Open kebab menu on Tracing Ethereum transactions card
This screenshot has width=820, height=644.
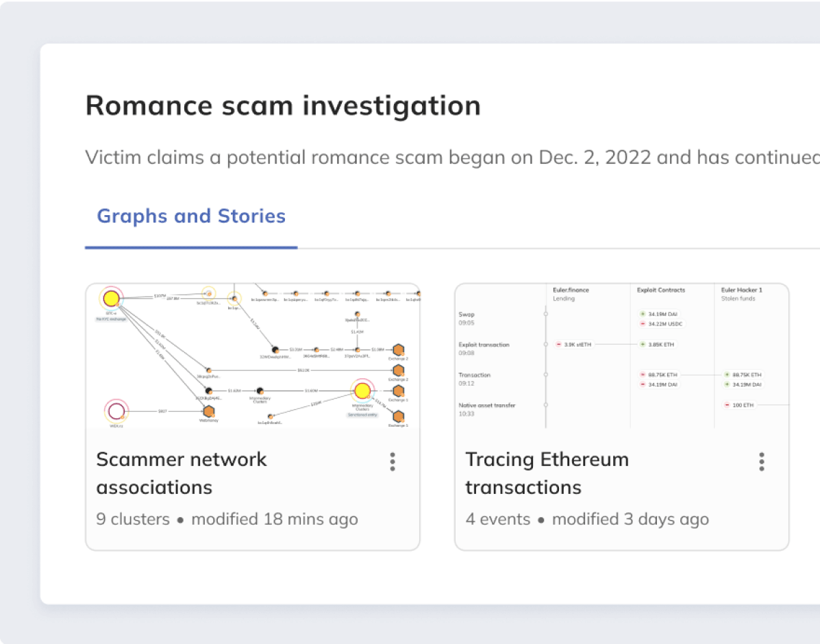(761, 462)
